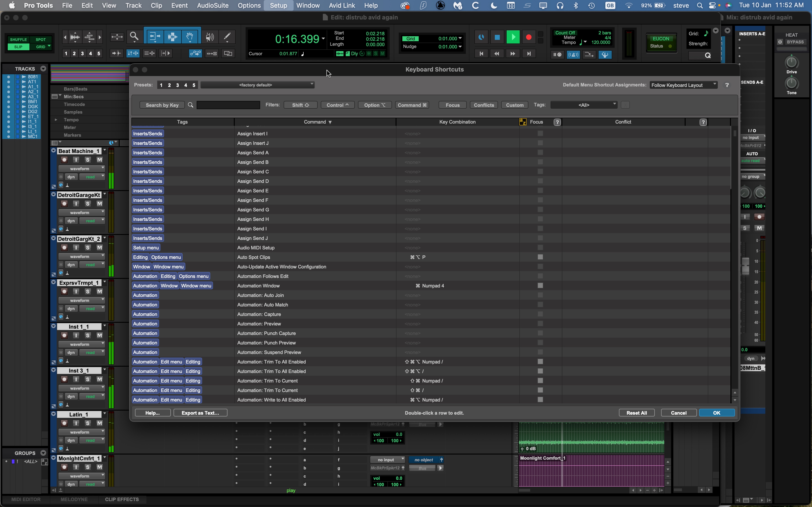Click the search magnifier in the shortcuts dialog

(191, 105)
